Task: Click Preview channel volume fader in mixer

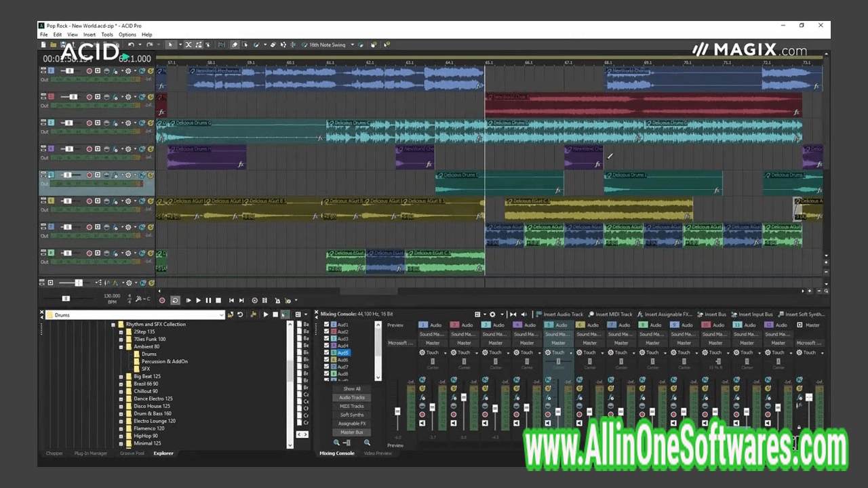Action: [397, 411]
